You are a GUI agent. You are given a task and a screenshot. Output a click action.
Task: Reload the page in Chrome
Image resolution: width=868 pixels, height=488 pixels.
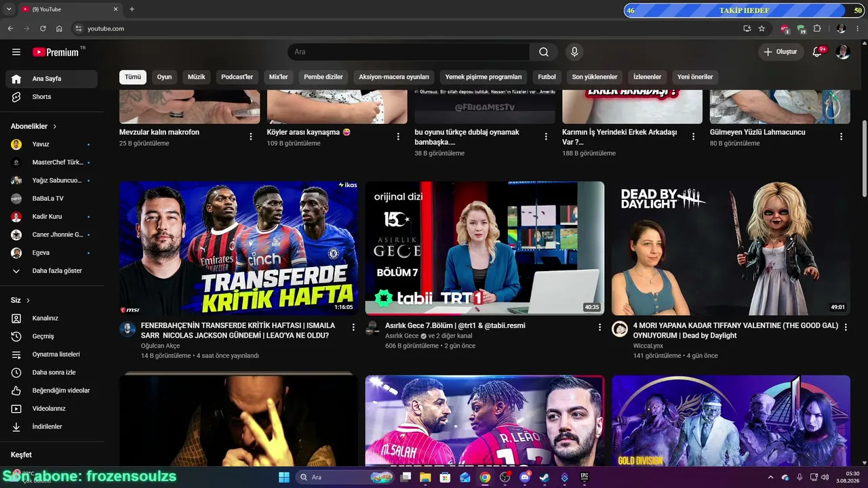(x=43, y=28)
